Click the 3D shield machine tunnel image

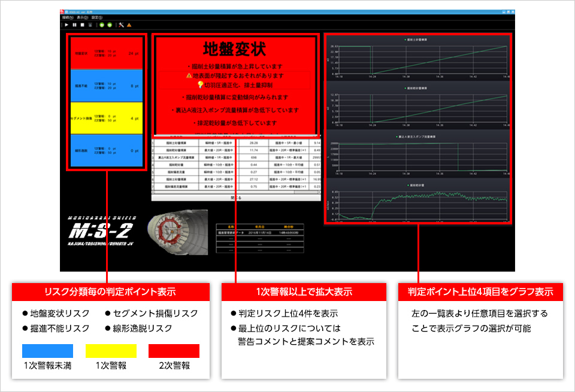coord(177,232)
